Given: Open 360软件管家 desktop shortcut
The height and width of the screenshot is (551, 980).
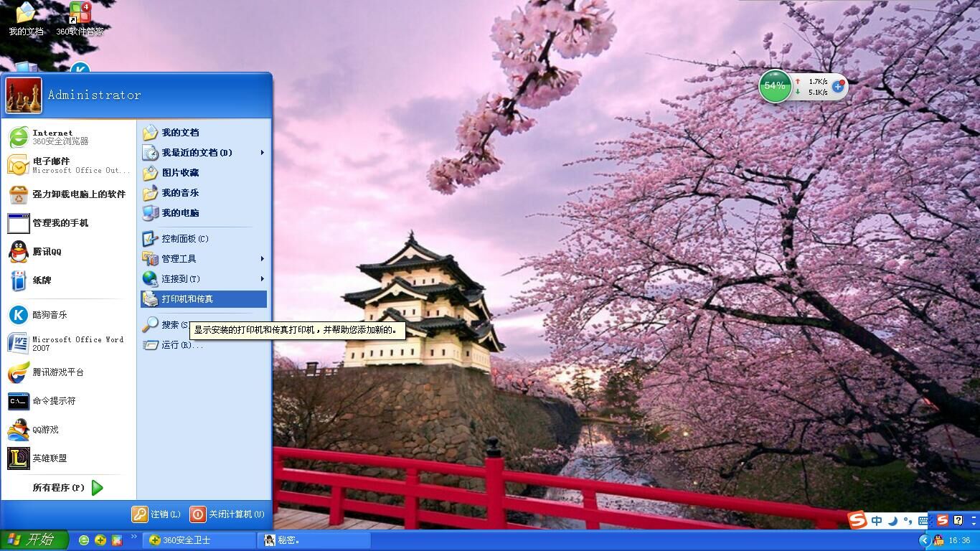Looking at the screenshot, I should click(x=80, y=19).
